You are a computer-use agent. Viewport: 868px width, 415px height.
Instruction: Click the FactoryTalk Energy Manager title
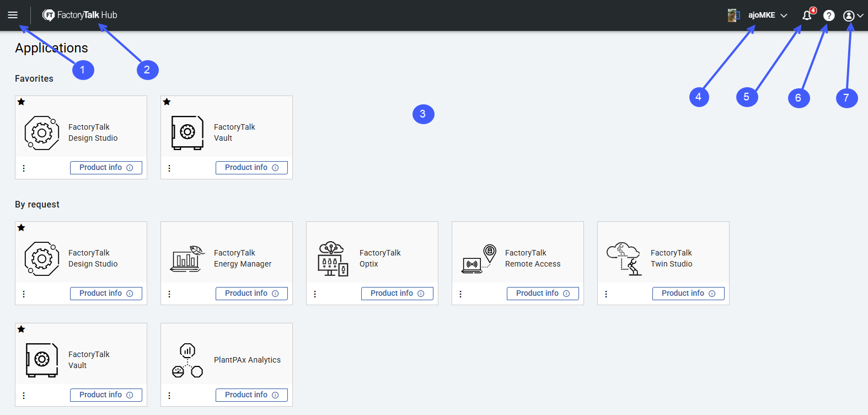[243, 258]
